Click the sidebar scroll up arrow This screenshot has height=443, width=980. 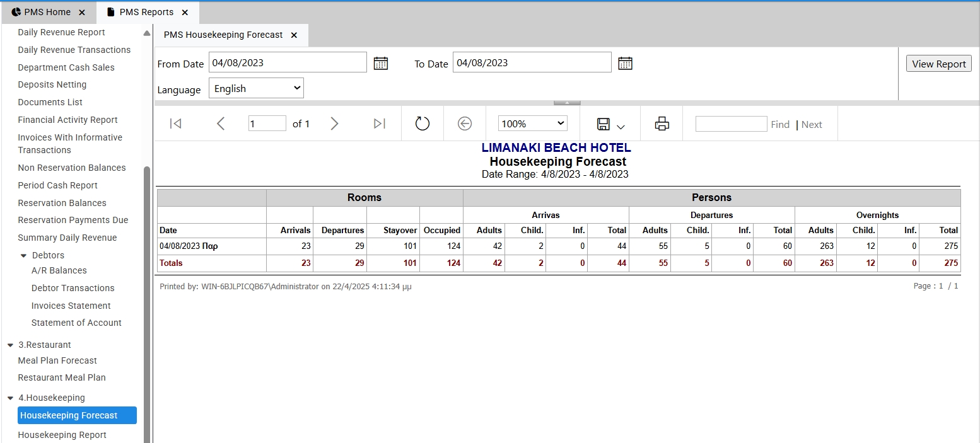147,33
